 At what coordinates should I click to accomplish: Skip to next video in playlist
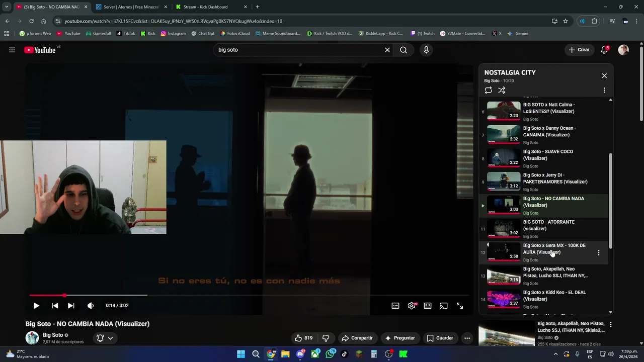(x=71, y=306)
